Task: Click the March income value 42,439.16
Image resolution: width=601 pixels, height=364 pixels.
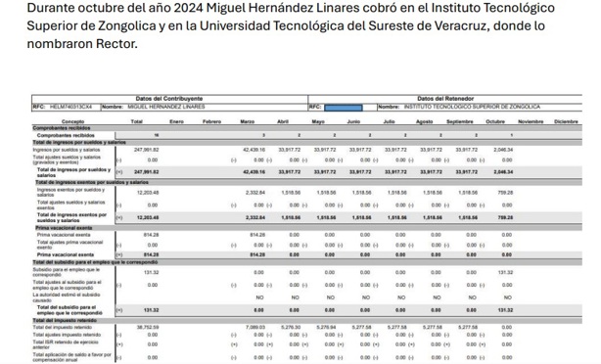Action: (254, 150)
